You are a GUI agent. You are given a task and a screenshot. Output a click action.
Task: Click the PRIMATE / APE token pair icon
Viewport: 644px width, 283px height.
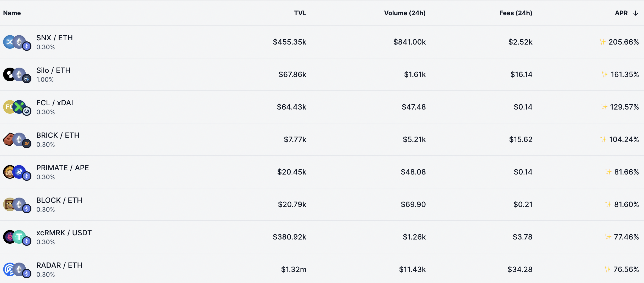pos(17,172)
